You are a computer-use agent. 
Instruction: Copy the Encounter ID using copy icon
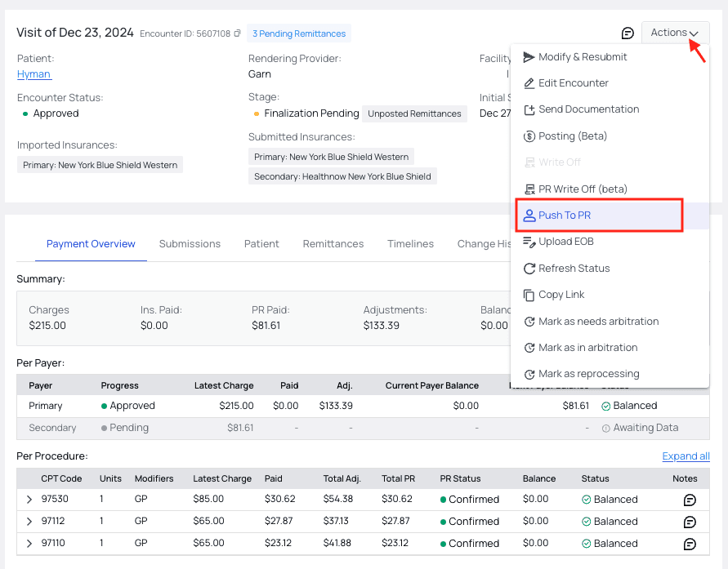pos(238,34)
